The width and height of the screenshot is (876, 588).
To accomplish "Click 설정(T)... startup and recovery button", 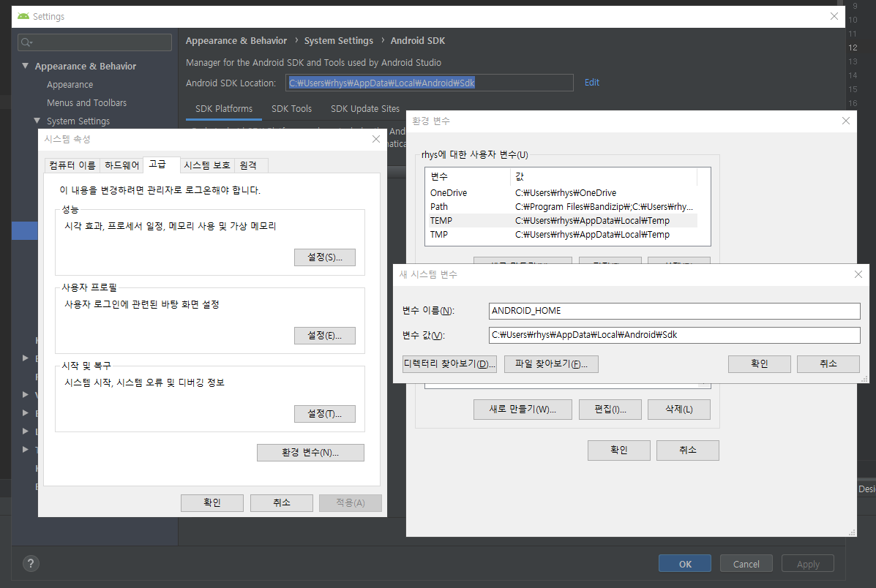I will [x=325, y=414].
